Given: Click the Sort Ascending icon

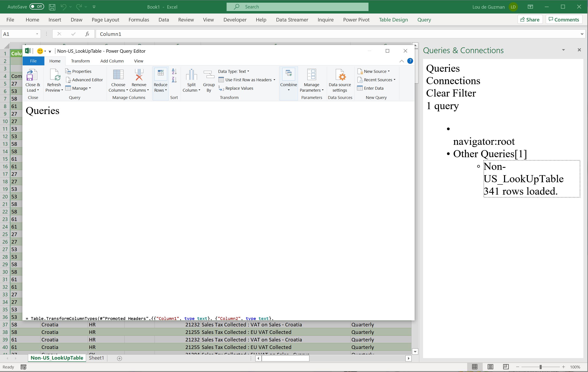Looking at the screenshot, I should [x=174, y=71].
